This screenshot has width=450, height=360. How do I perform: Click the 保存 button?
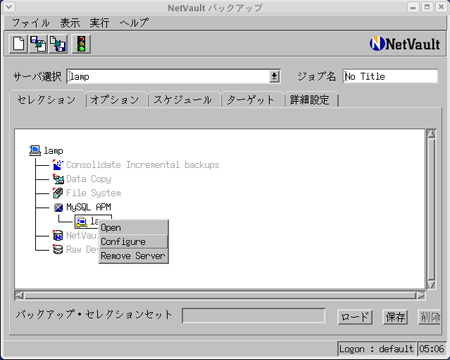tap(395, 317)
